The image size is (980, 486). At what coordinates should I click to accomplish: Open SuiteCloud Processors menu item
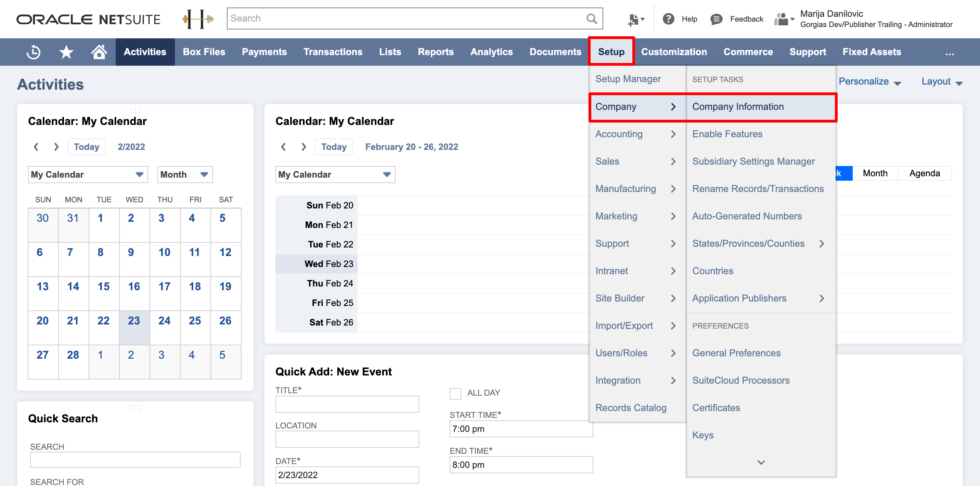click(x=741, y=381)
